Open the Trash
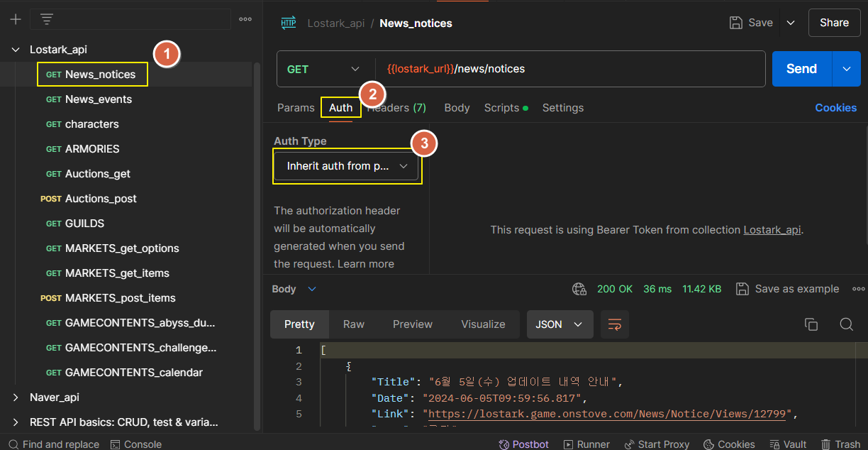This screenshot has width=868, height=450. click(x=841, y=444)
